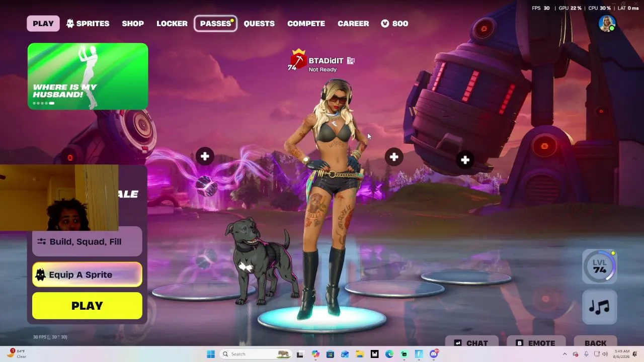Click the taskbar Search box
The height and width of the screenshot is (362, 644).
pyautogui.click(x=256, y=354)
